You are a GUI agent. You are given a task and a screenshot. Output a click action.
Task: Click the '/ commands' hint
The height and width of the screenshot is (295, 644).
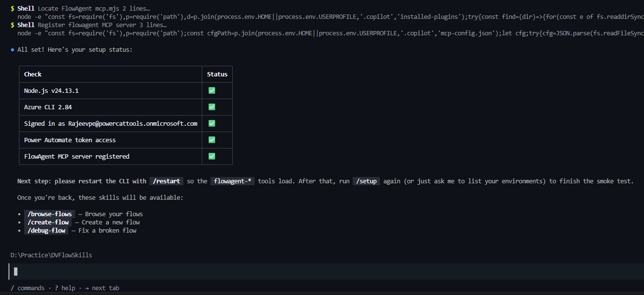coord(28,288)
